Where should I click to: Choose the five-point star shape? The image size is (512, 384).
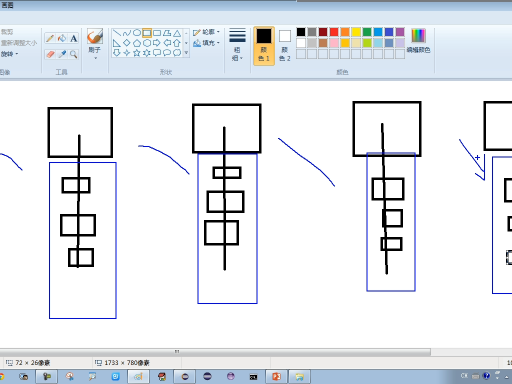(x=137, y=53)
